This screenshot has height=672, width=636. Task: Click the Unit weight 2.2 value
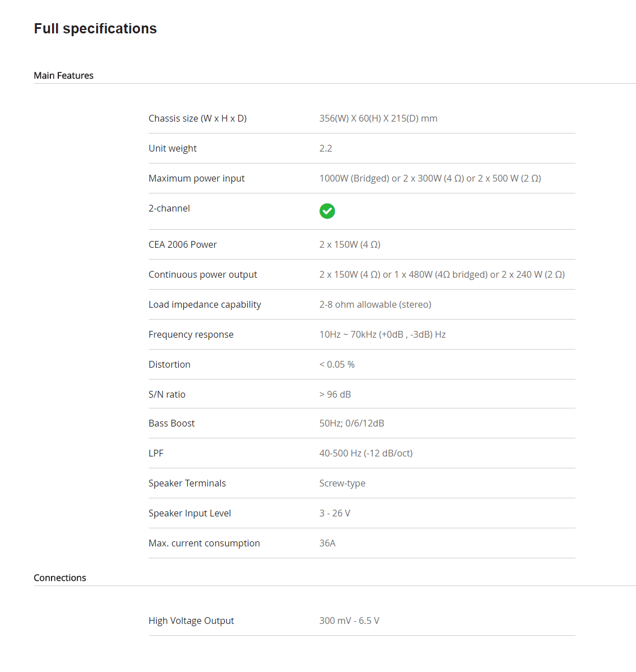pyautogui.click(x=326, y=148)
